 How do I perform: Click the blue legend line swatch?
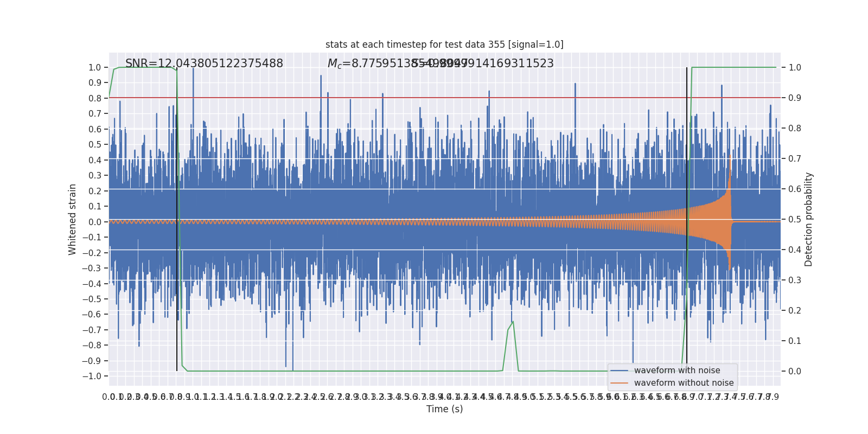pos(619,371)
